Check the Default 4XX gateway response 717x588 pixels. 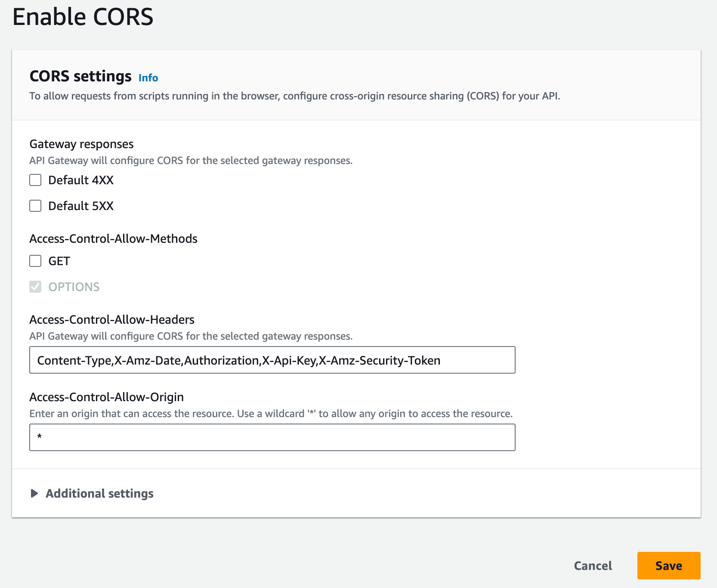pyautogui.click(x=35, y=180)
